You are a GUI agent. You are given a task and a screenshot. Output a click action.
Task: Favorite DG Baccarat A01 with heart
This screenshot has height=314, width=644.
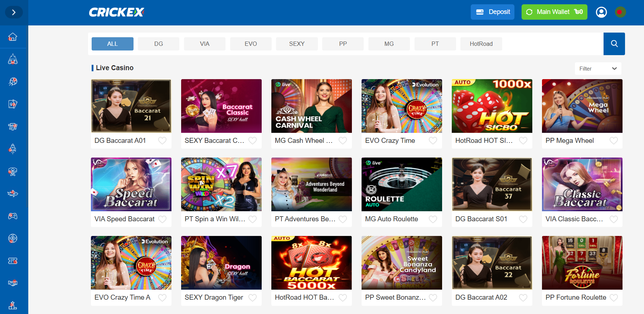pos(162,141)
